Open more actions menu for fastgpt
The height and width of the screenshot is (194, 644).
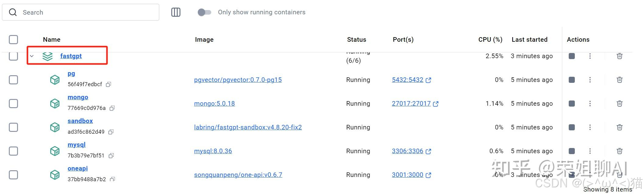[x=590, y=56]
